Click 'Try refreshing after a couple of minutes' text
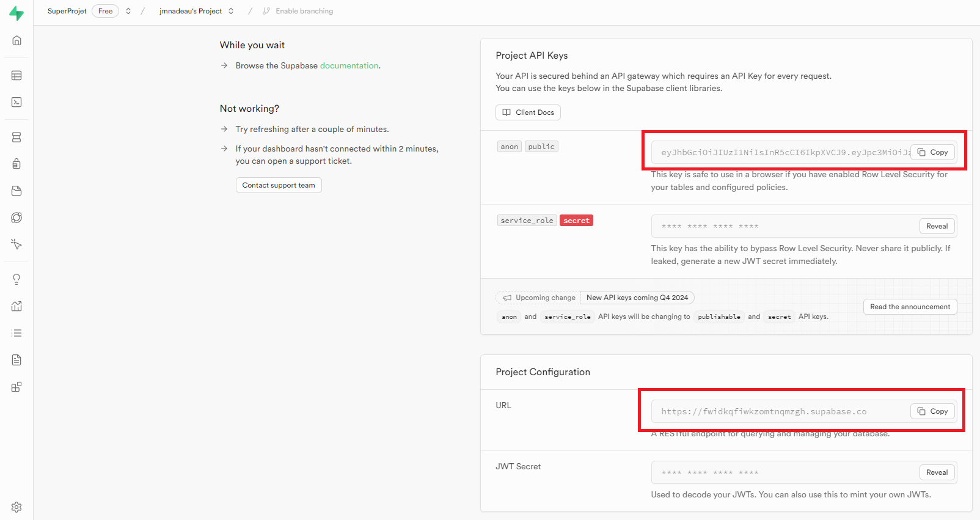The height and width of the screenshot is (520, 980). pos(312,129)
